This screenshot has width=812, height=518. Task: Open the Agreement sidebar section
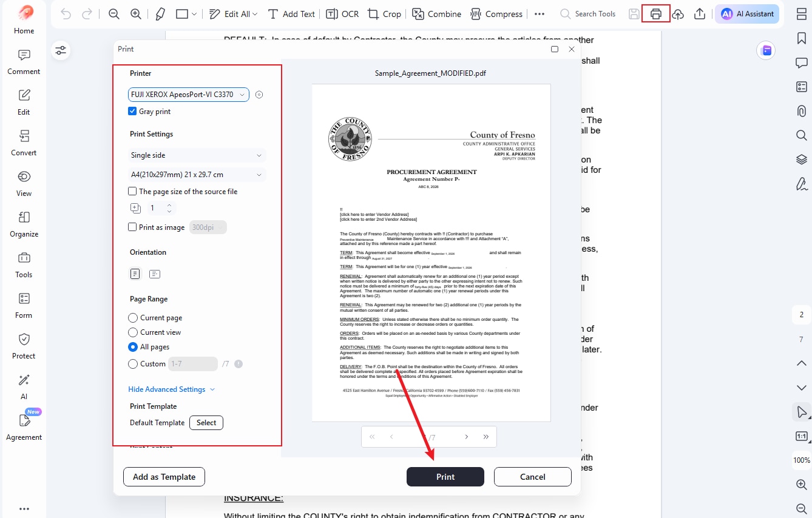[24, 426]
